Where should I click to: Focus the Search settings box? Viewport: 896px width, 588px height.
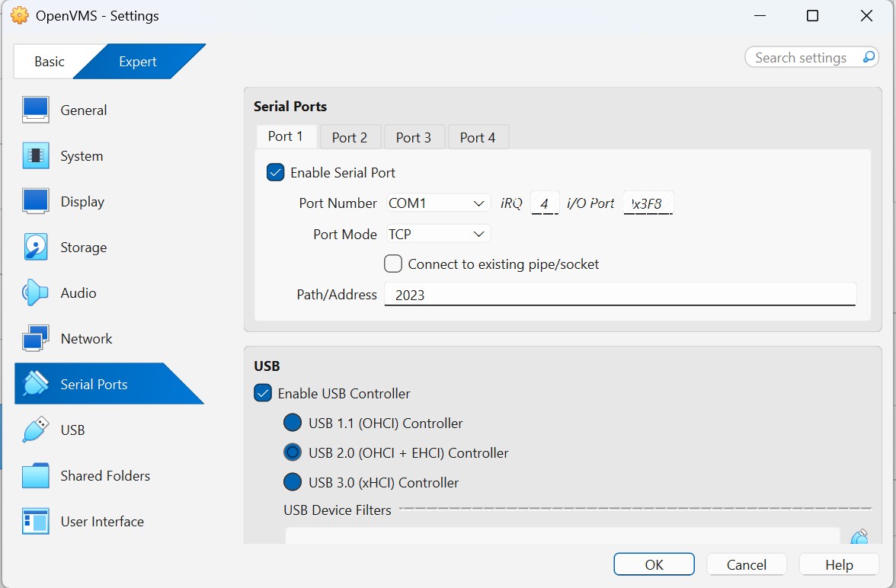pos(811,57)
